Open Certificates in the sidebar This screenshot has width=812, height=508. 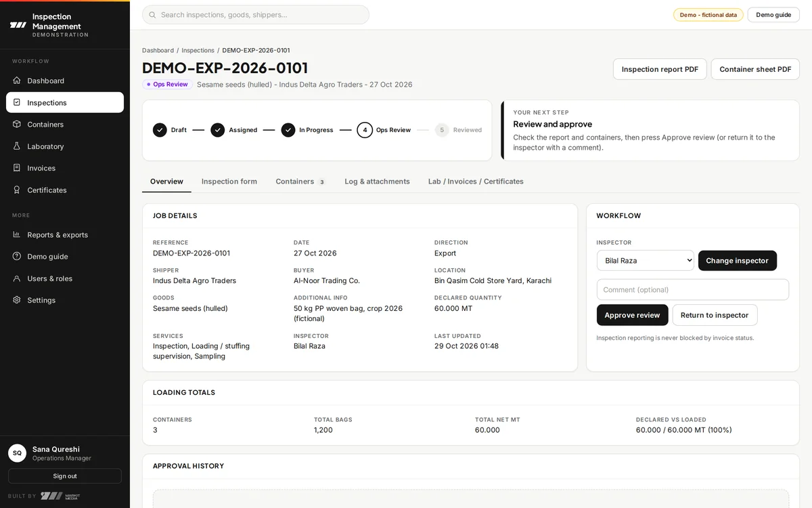pos(65,190)
